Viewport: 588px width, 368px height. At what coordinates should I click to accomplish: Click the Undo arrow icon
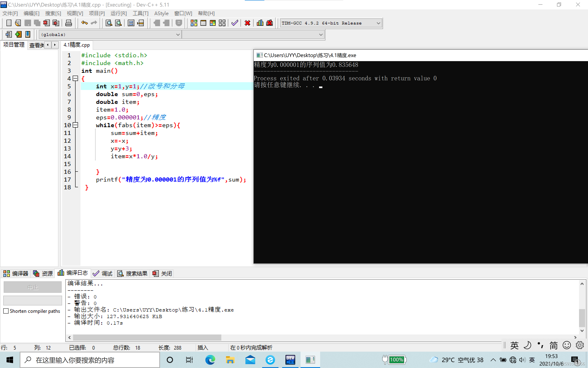[x=84, y=23]
